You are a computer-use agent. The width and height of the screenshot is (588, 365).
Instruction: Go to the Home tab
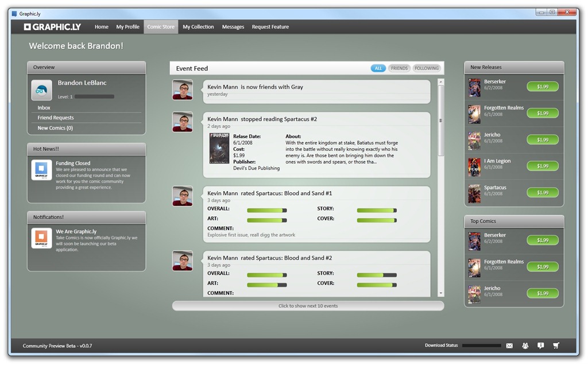[102, 27]
